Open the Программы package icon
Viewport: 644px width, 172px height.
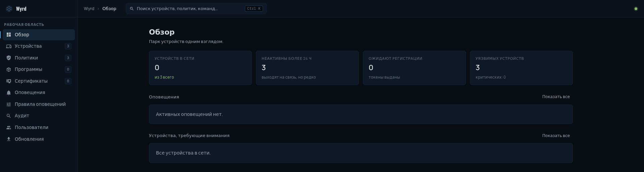9,70
